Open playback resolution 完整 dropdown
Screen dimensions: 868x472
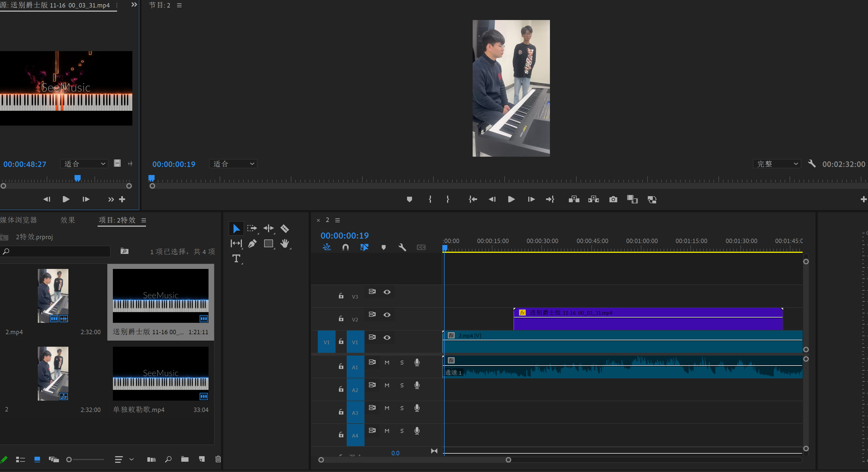(777, 164)
